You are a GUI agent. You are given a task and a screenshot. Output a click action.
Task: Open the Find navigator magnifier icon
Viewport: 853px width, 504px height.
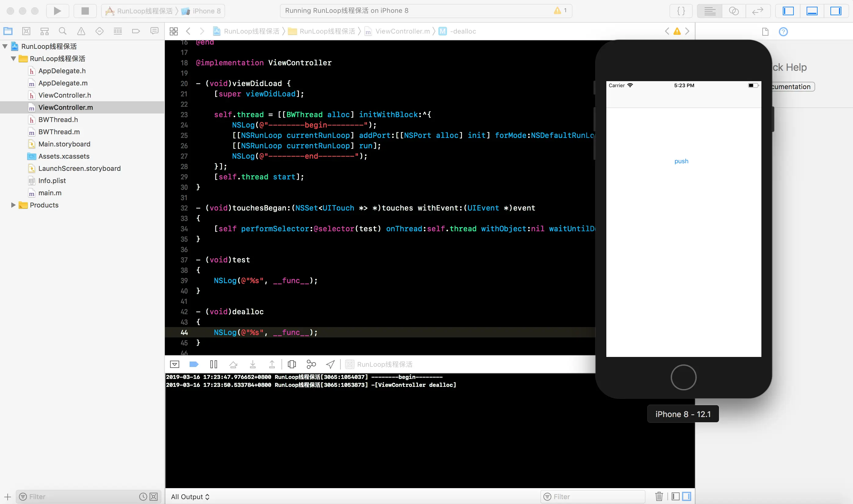63,31
